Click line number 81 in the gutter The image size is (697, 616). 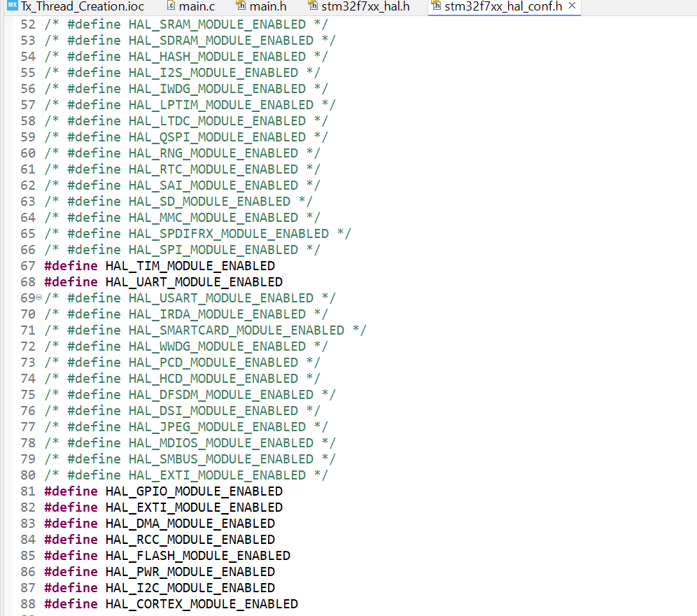28,491
